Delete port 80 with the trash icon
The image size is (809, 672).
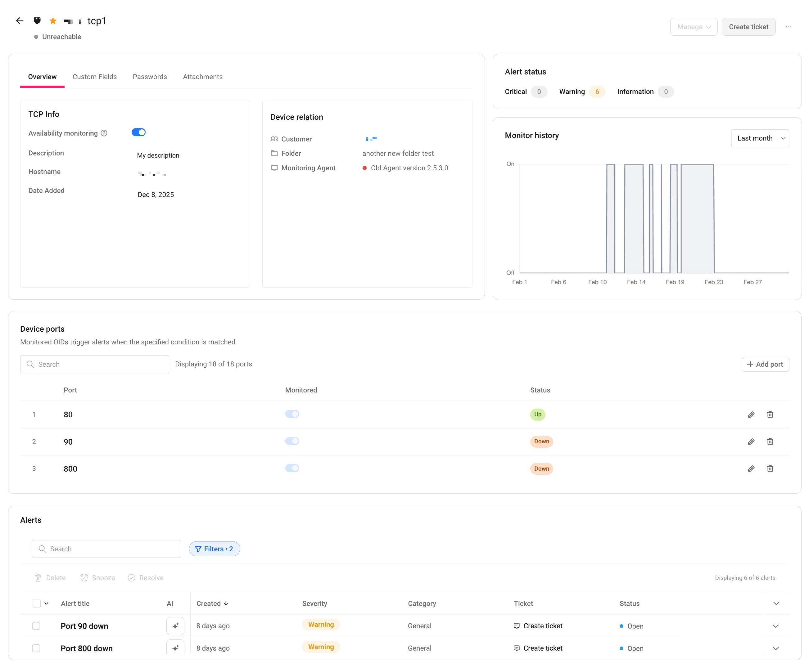[770, 415]
